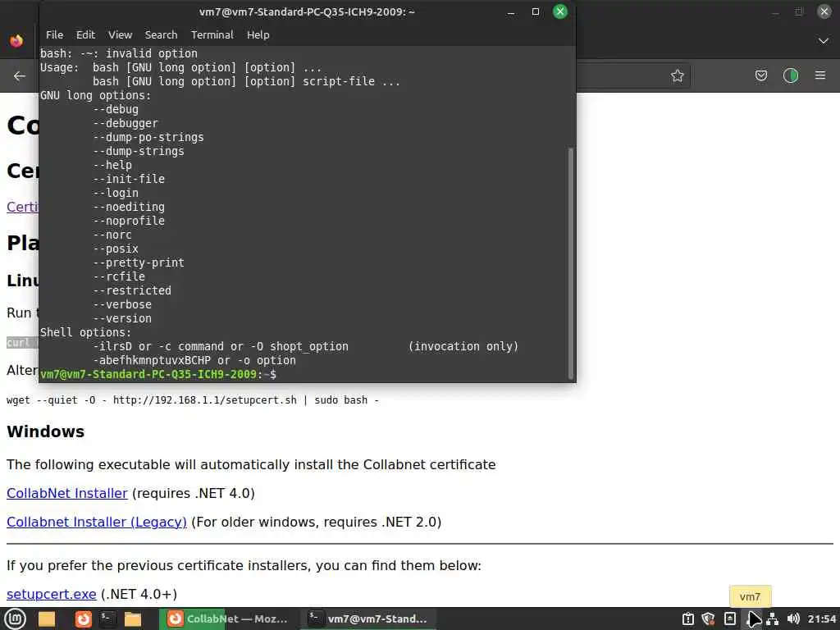This screenshot has height=630, width=840.
Task: Click Firefox back arrow button
Action: click(20, 76)
